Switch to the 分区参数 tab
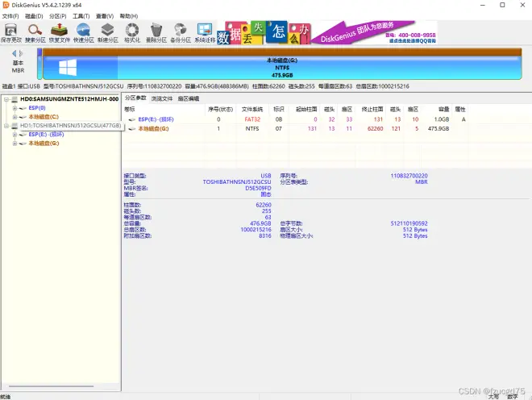 click(135, 98)
